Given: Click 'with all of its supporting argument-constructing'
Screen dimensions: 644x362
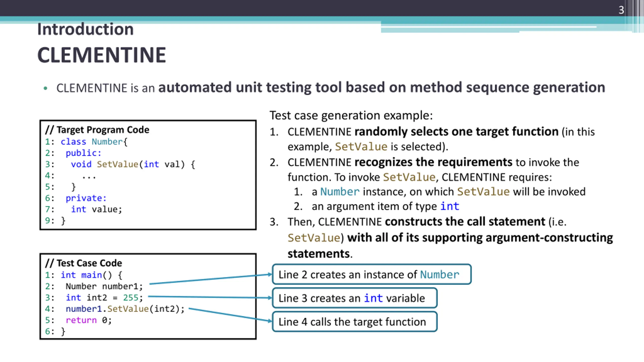Looking at the screenshot, I should [480, 238].
